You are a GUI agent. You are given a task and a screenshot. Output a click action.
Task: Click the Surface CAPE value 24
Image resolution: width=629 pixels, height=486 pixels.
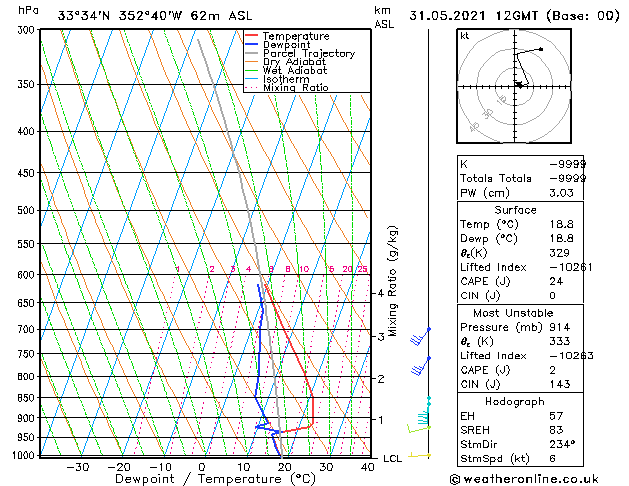point(556,281)
